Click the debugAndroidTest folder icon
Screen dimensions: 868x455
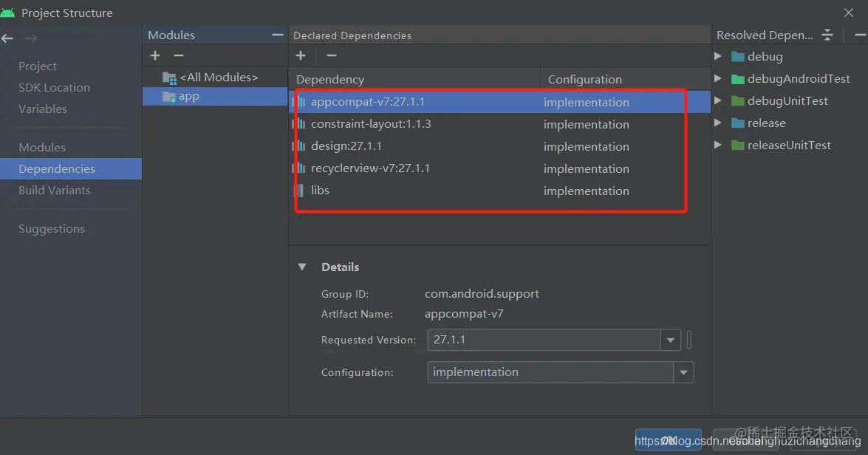[x=738, y=78]
